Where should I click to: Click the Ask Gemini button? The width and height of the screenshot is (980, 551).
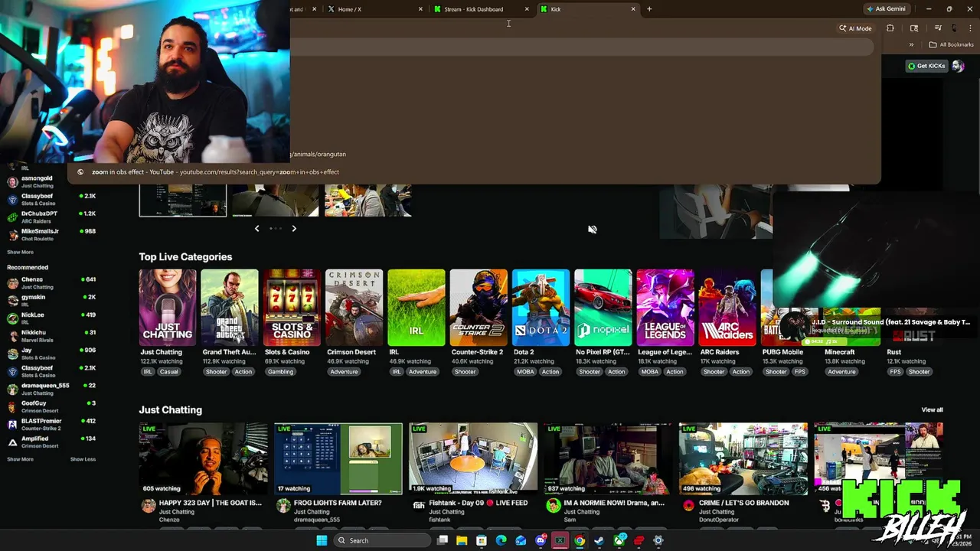886,9
